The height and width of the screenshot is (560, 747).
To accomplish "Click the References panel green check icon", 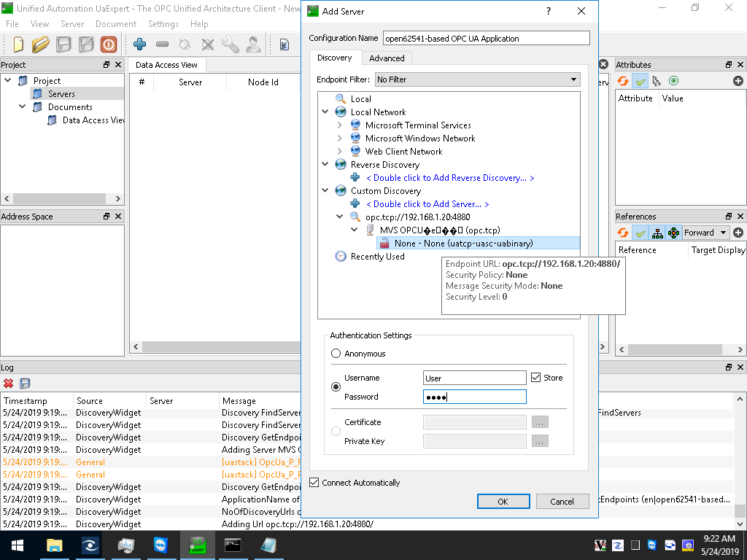I will 640,233.
